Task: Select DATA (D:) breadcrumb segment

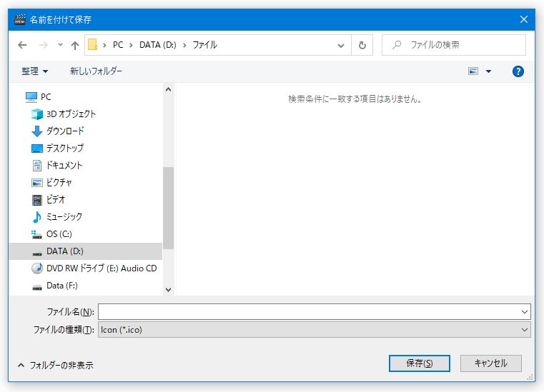Action: coord(158,45)
